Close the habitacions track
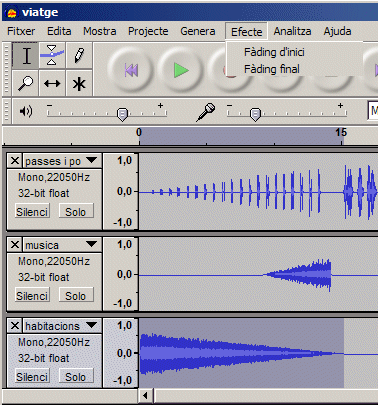378x405 pixels. (15, 325)
